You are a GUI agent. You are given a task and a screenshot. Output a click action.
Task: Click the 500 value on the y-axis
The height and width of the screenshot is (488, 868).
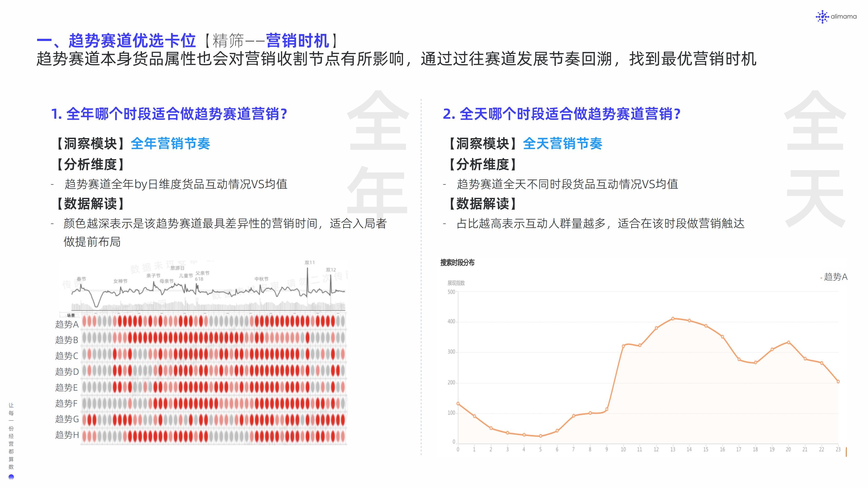tap(451, 292)
